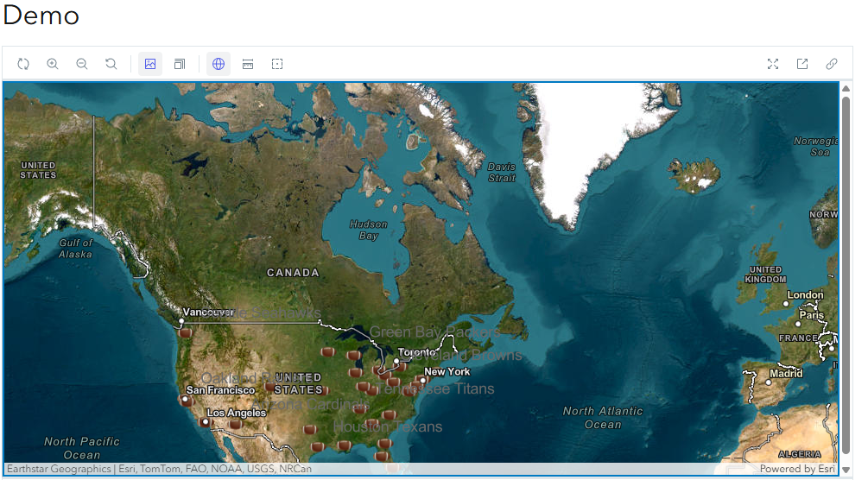Click the Toronto city label
Image resolution: width=868 pixels, height=480 pixels.
click(417, 352)
